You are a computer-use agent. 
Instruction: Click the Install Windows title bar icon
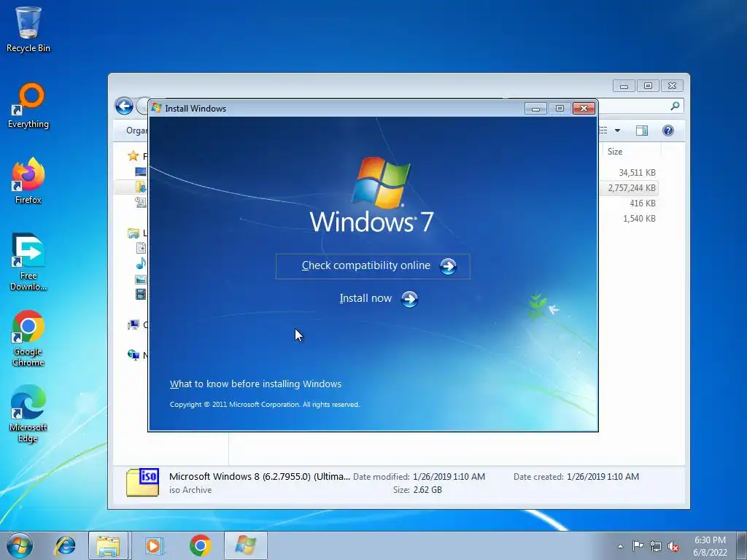[156, 108]
